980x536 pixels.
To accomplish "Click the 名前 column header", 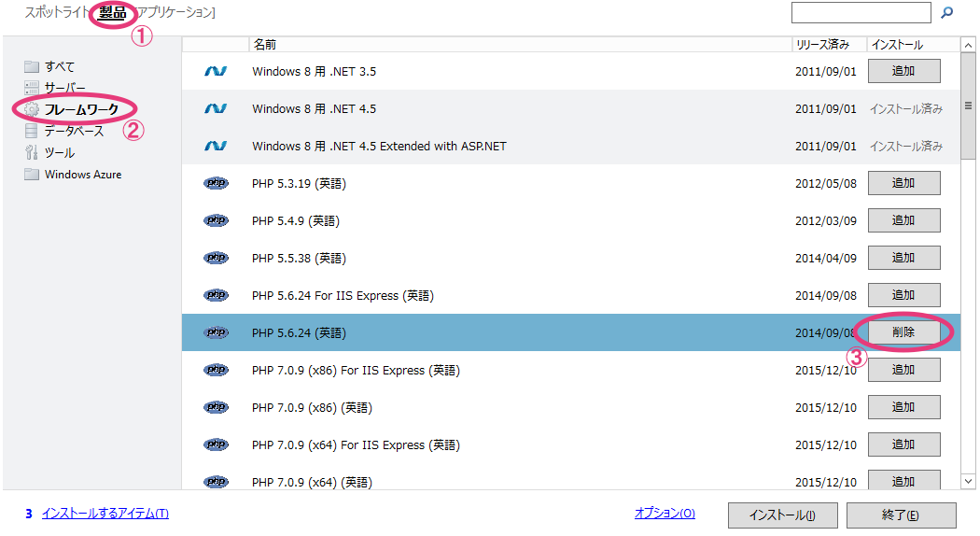I will pyautogui.click(x=520, y=45).
